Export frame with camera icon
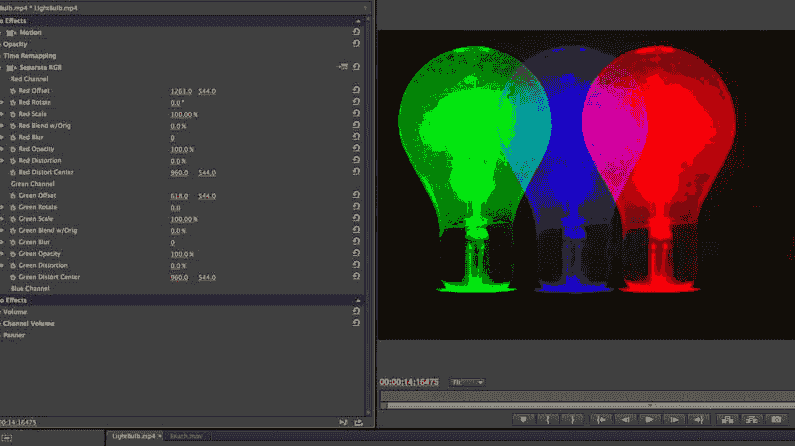Screen dimensions: 795x446 coord(776,419)
